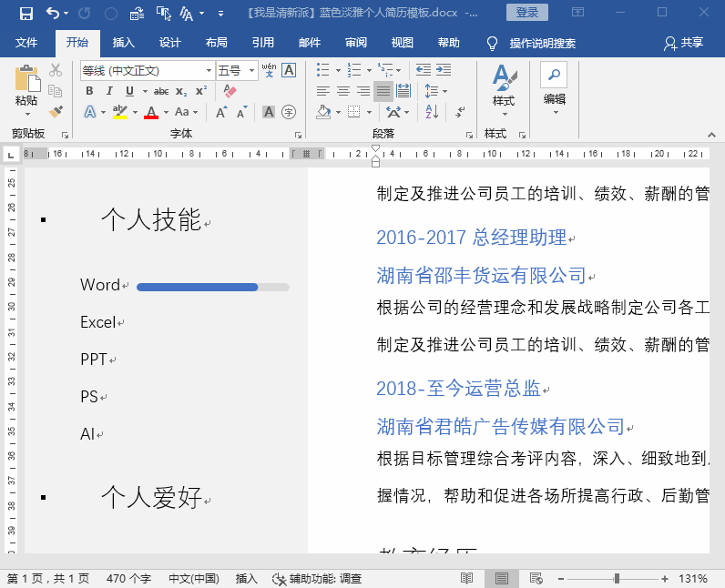Image resolution: width=725 pixels, height=588 pixels.
Task: Click the 登录 sign-in button
Action: [527, 13]
